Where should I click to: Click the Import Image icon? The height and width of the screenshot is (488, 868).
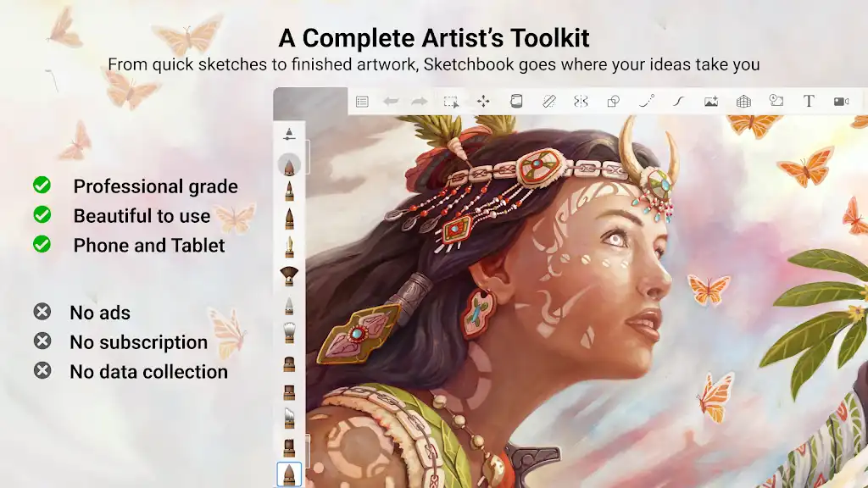click(711, 102)
